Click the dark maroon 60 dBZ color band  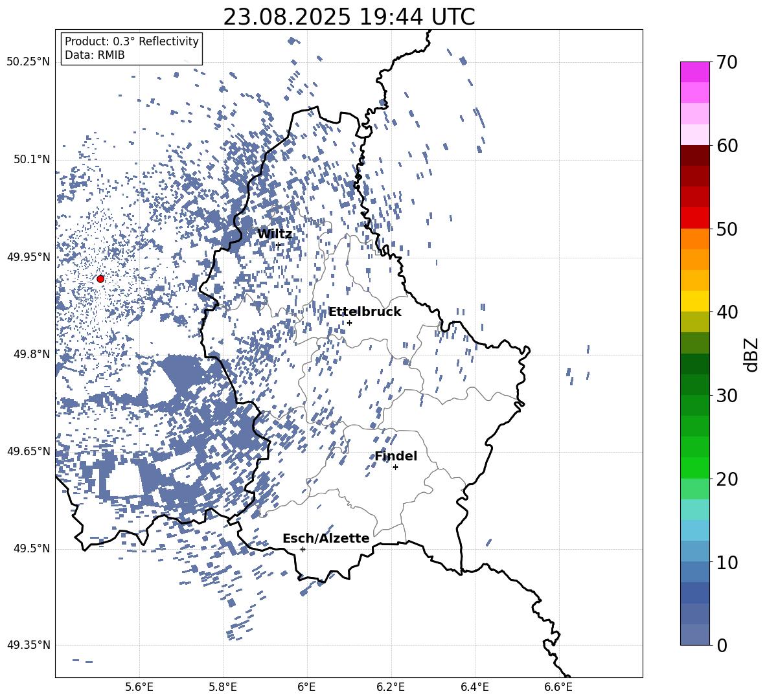(695, 155)
